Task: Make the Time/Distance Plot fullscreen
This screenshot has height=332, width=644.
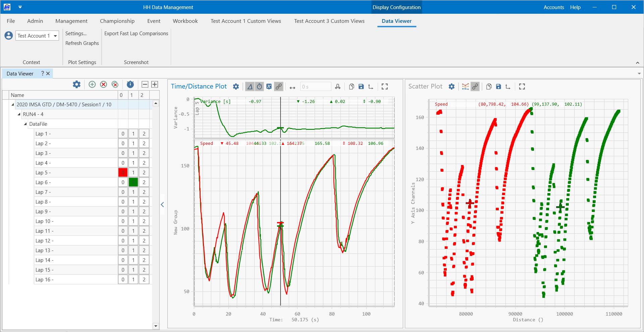Action: tap(385, 87)
